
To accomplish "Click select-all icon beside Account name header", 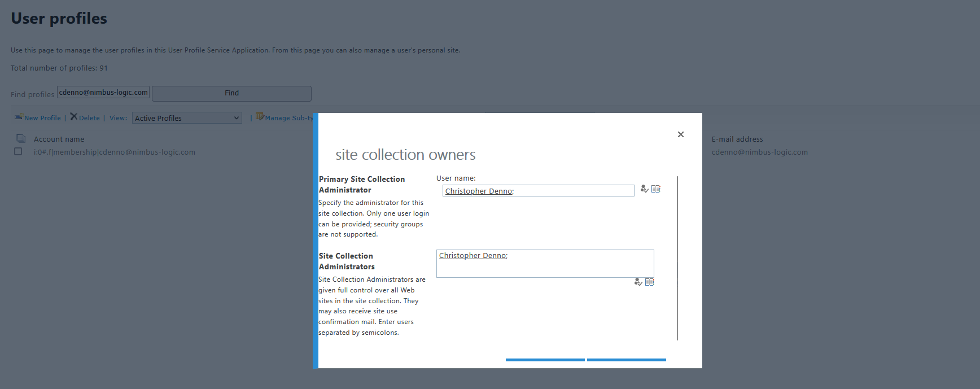I will pos(21,138).
